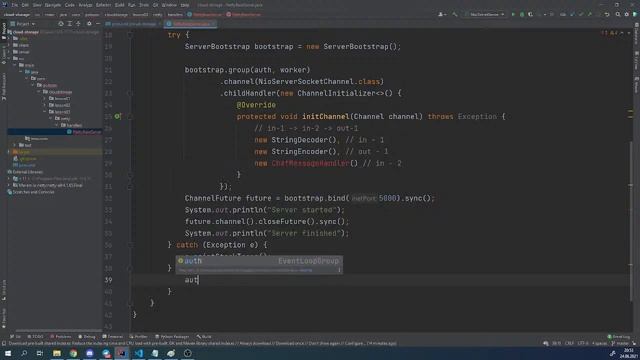
Task: Open the Windows Start menu
Action: 7,353
